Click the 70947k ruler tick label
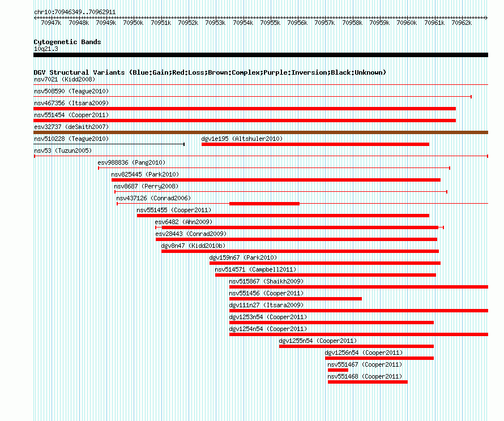This screenshot has height=421, width=504. coord(51,23)
